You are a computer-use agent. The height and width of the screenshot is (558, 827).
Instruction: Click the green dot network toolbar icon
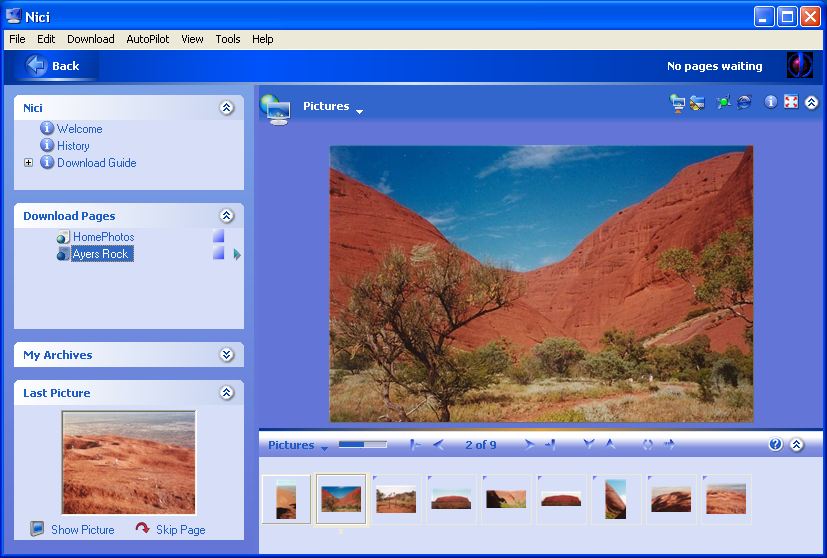724,102
